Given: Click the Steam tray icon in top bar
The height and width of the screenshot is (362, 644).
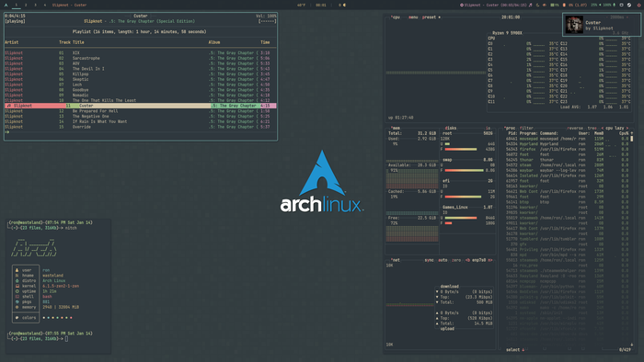Looking at the screenshot, I should pos(629,5).
